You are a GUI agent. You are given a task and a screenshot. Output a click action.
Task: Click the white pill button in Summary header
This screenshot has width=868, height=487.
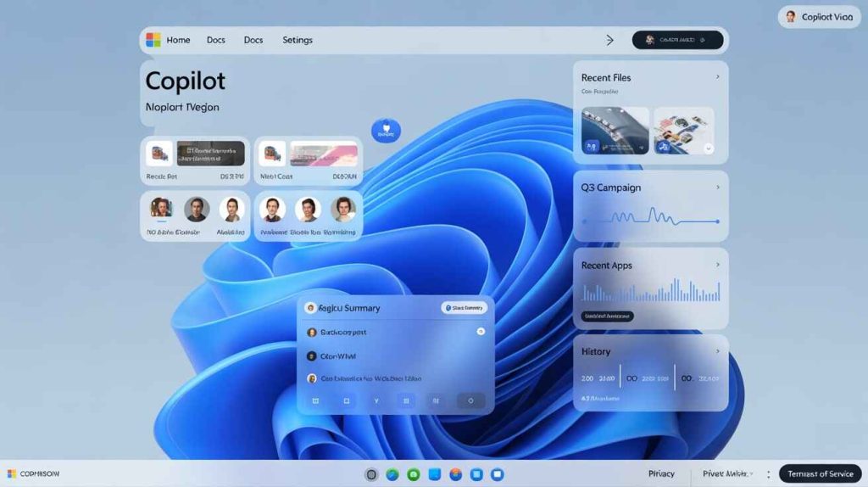tap(464, 308)
